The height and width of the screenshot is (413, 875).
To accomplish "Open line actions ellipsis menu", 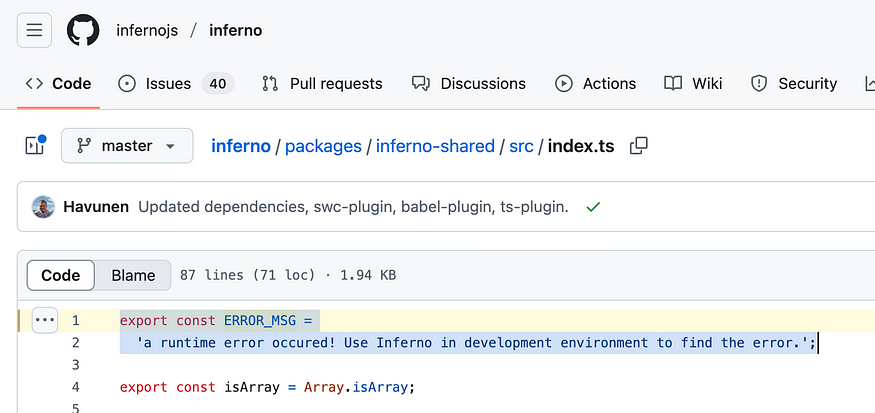I will (45, 320).
